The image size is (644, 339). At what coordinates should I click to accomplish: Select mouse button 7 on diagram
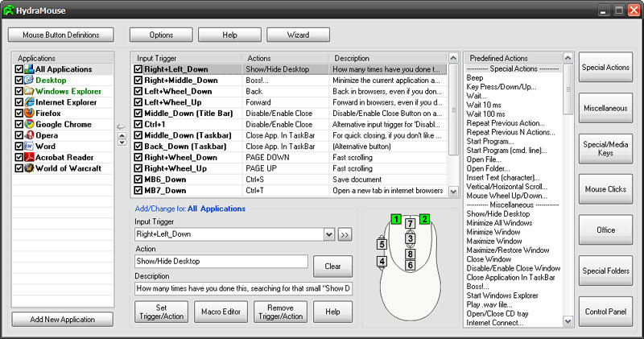tap(410, 224)
